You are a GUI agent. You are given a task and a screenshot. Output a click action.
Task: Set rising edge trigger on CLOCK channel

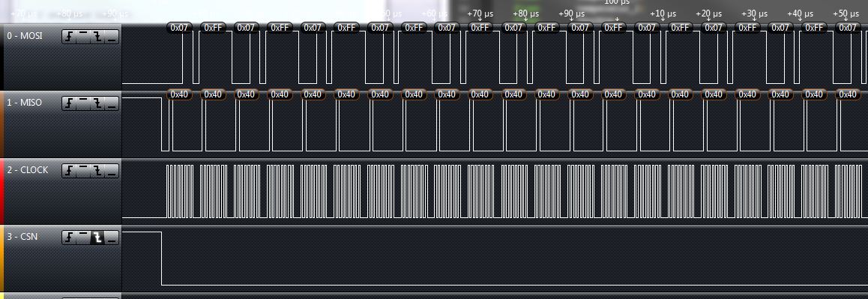point(69,171)
